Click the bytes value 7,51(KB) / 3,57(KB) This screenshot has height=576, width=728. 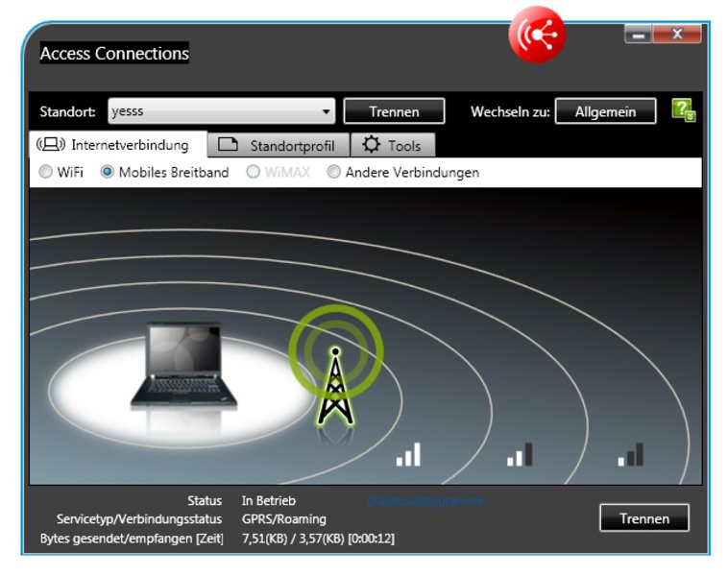[x=293, y=539]
